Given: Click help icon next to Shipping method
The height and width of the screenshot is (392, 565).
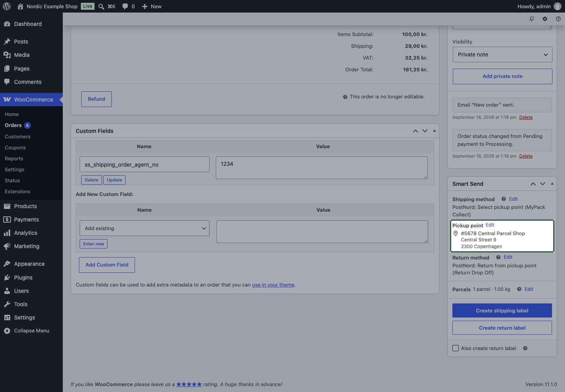Looking at the screenshot, I should click(x=503, y=199).
